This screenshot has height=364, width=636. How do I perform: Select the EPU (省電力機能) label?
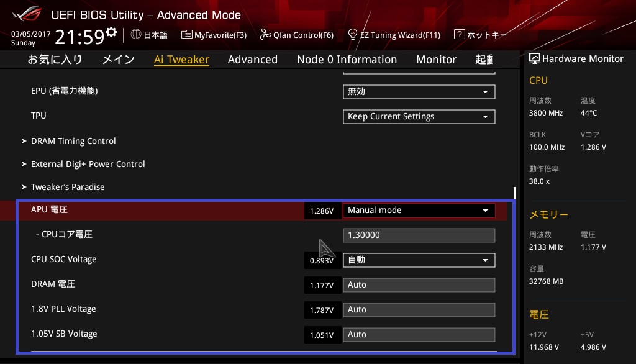64,91
